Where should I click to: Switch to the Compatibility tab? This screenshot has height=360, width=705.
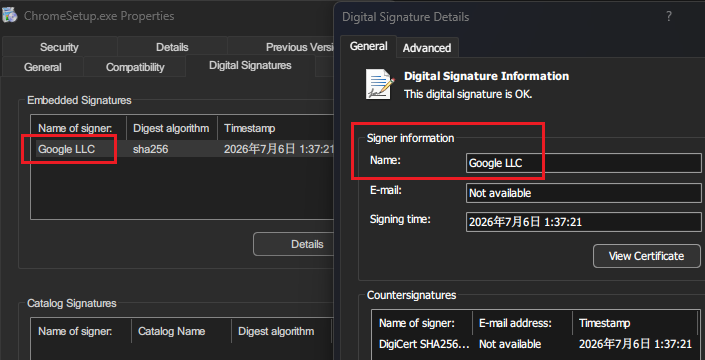pos(135,67)
